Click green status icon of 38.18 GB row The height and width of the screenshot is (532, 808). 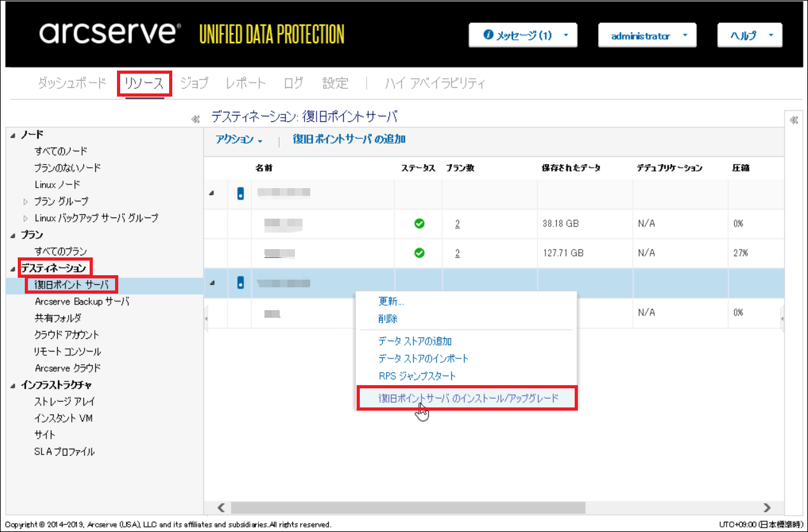pos(419,223)
